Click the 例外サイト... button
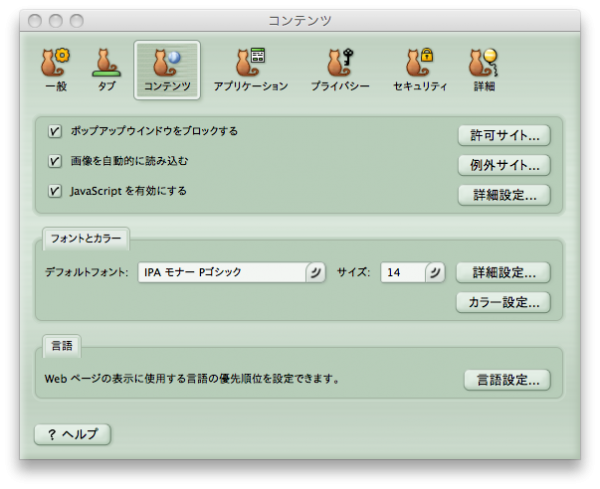Image resolution: width=600 pixels, height=489 pixels. point(504,165)
